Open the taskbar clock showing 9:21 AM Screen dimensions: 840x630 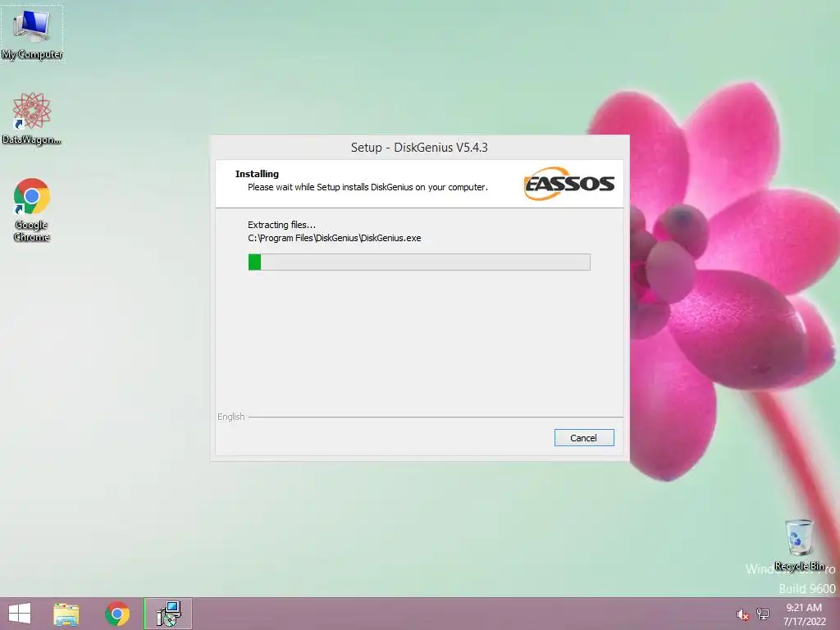(x=804, y=614)
